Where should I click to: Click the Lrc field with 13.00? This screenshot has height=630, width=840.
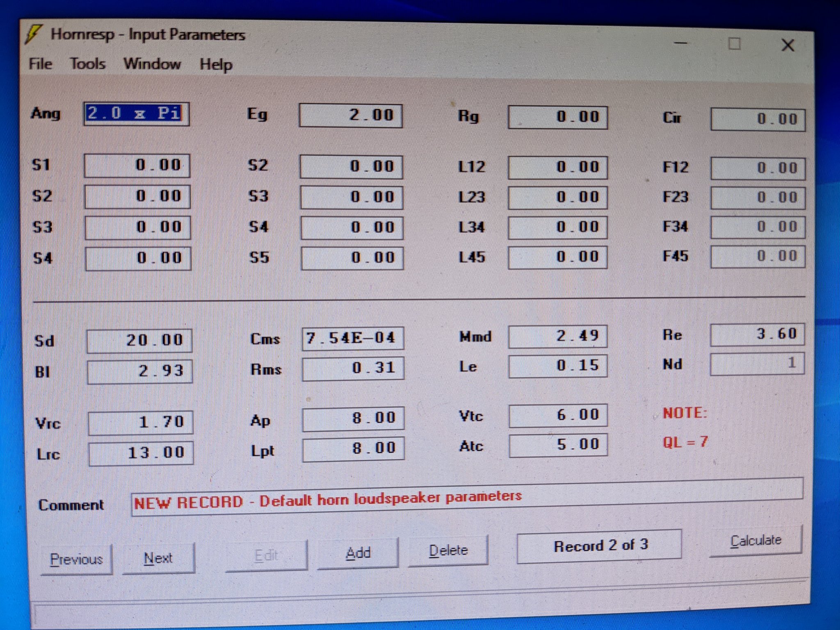point(141,454)
